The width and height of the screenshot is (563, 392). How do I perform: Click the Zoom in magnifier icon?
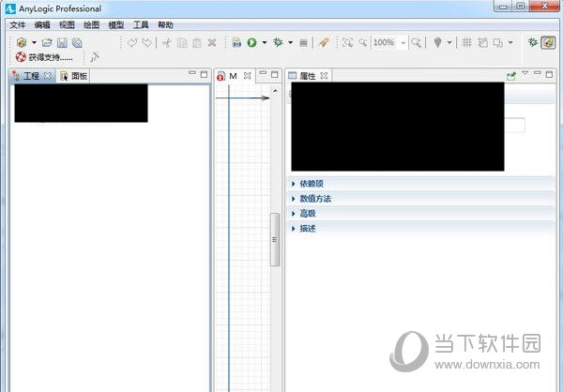pyautogui.click(x=416, y=43)
